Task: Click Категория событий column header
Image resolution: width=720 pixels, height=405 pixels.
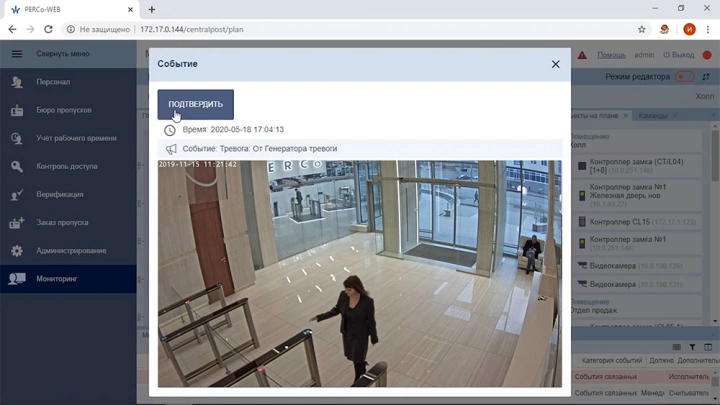Action: 612,360
